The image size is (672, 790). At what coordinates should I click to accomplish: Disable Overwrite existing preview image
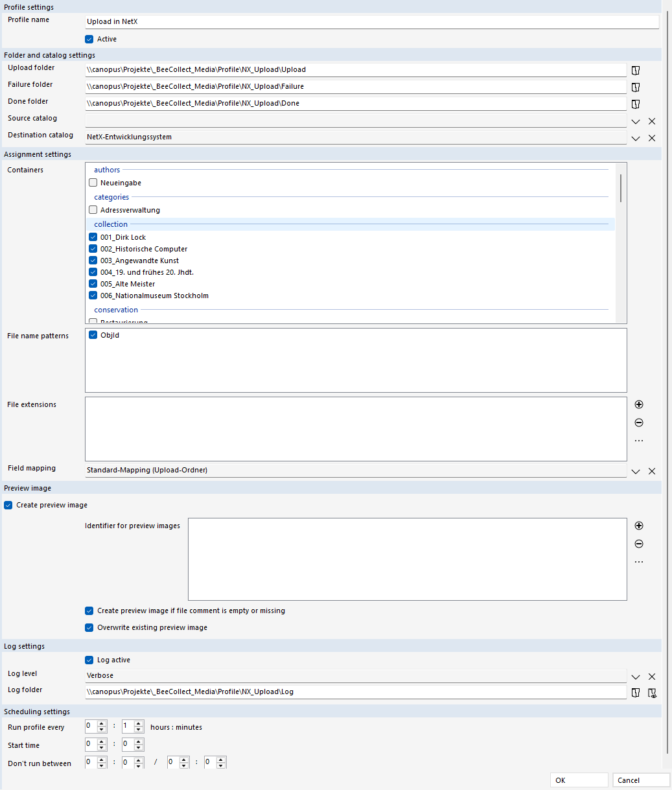[x=89, y=627]
